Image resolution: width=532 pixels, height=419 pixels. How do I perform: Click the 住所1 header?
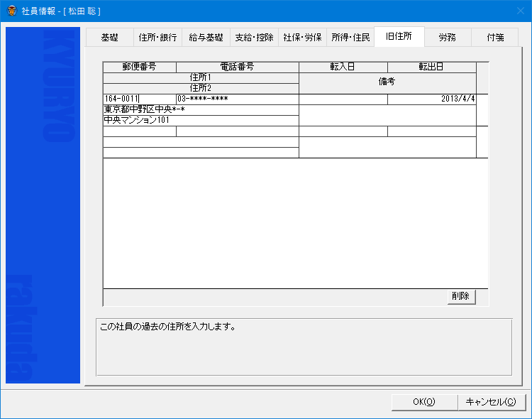pyautogui.click(x=201, y=78)
